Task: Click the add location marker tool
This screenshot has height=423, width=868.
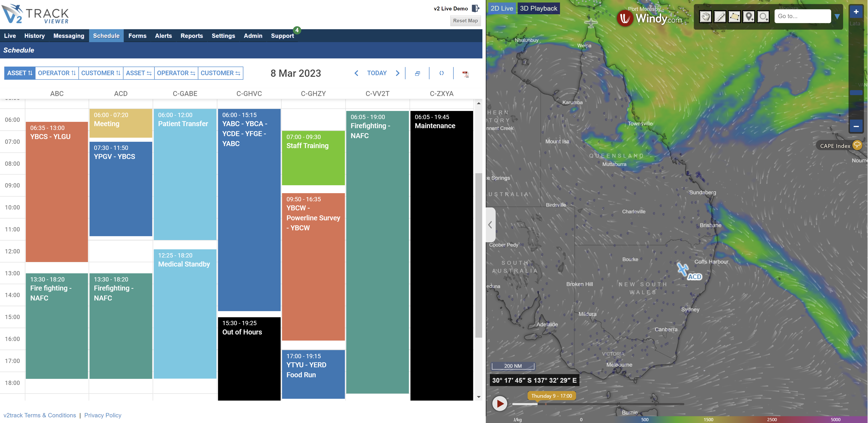Action: click(749, 16)
